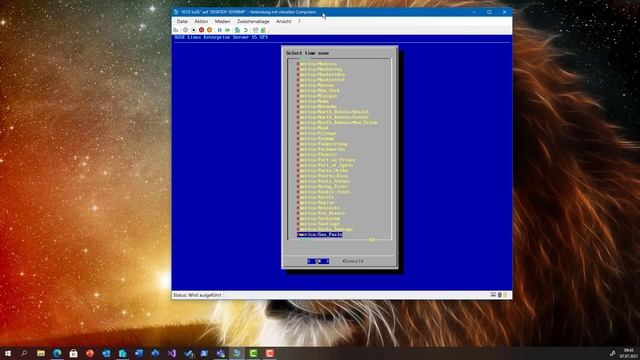Open the green C app on the taskbar
The width and height of the screenshot is (640, 360).
click(x=253, y=353)
